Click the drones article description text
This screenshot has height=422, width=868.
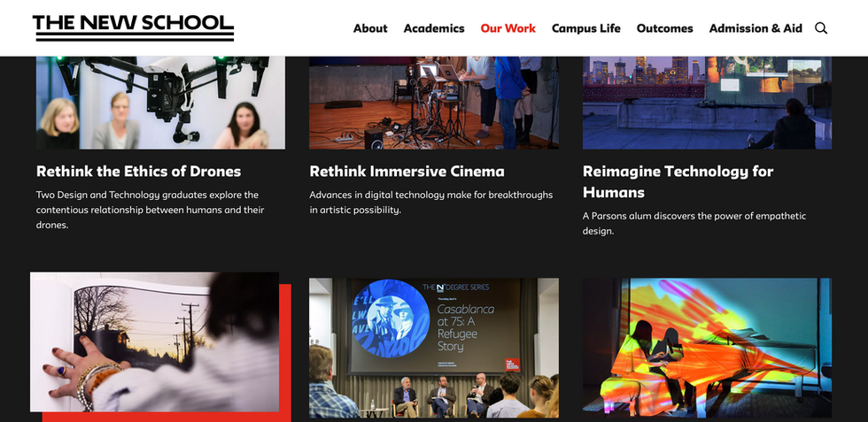click(x=150, y=211)
